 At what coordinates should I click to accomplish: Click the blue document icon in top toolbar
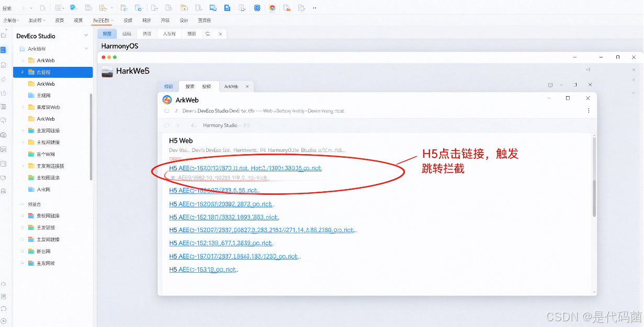pos(227,8)
